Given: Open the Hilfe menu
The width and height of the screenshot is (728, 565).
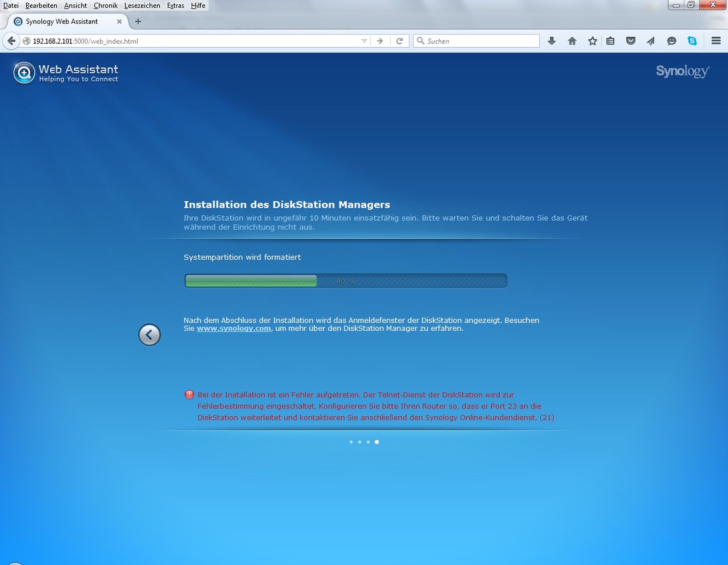Looking at the screenshot, I should click(198, 5).
